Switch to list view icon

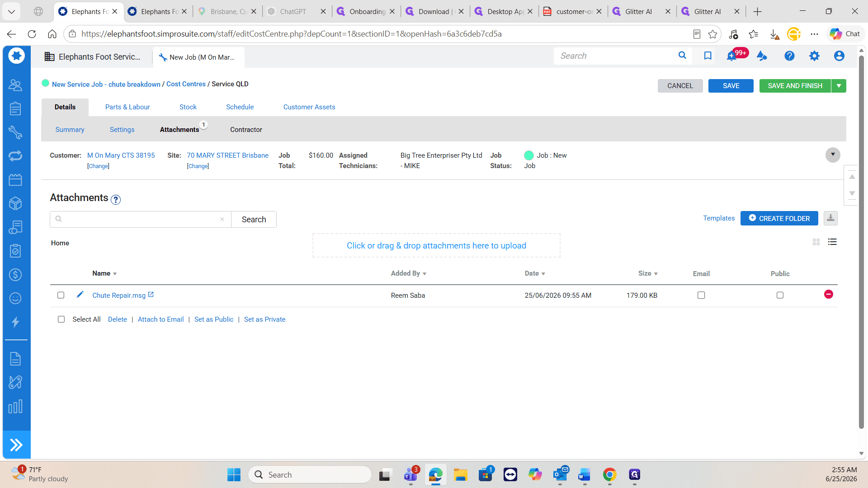(832, 242)
